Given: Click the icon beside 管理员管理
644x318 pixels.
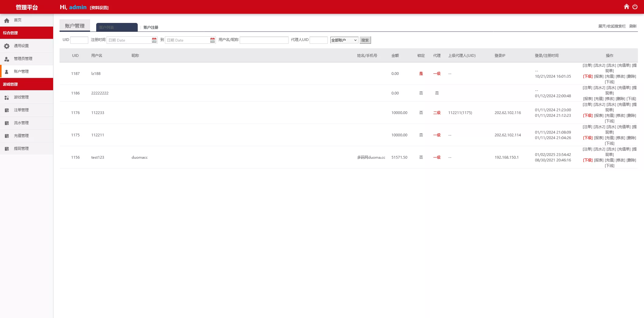Looking at the screenshot, I should coord(7,59).
